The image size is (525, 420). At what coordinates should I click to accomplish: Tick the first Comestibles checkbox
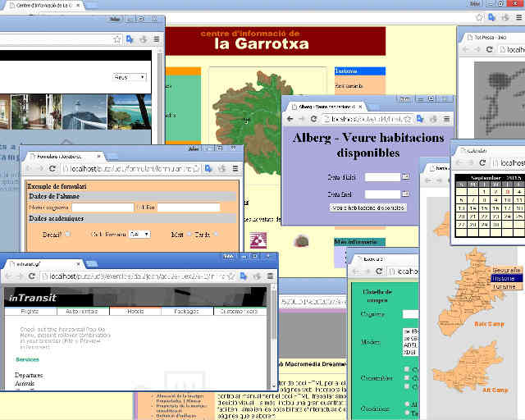tap(407, 370)
